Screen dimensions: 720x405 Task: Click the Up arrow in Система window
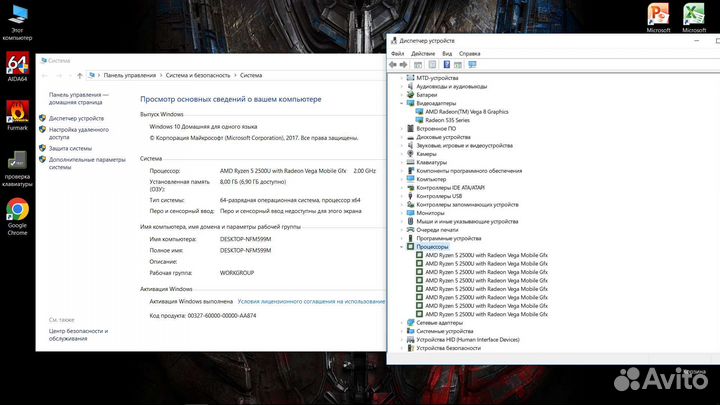(79, 75)
